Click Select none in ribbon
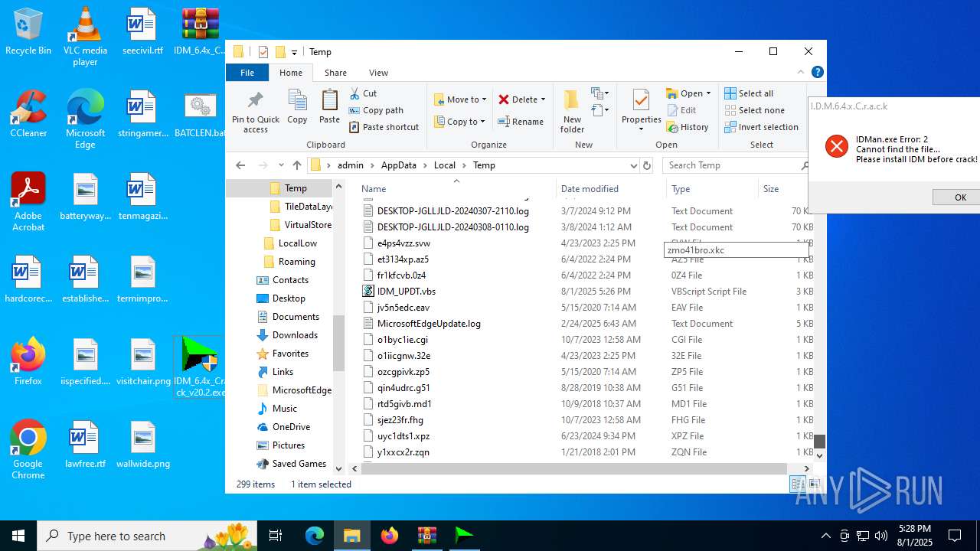 click(x=754, y=110)
